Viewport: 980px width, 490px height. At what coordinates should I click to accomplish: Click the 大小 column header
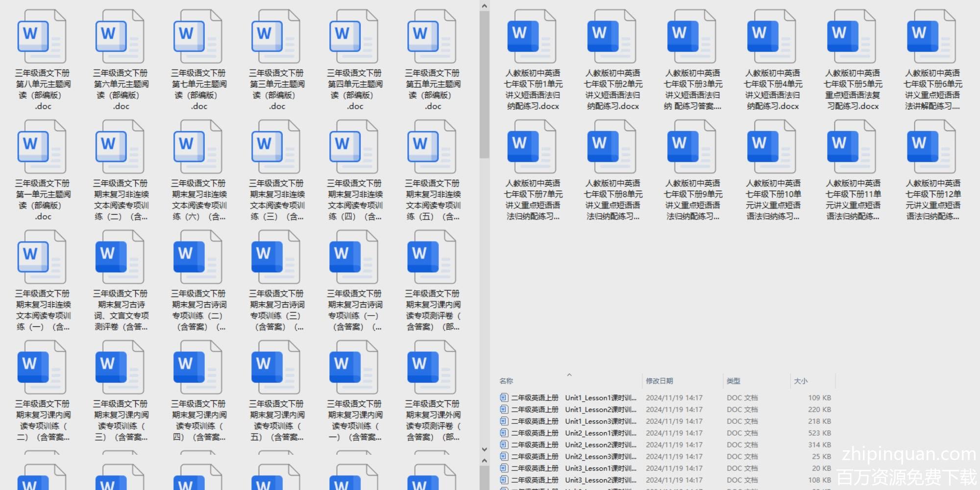tap(800, 381)
